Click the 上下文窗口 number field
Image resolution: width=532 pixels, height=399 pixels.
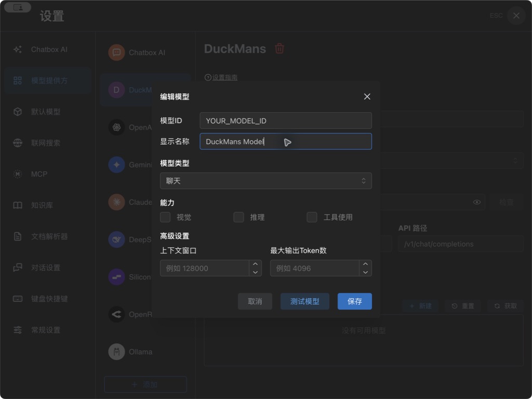(205, 268)
